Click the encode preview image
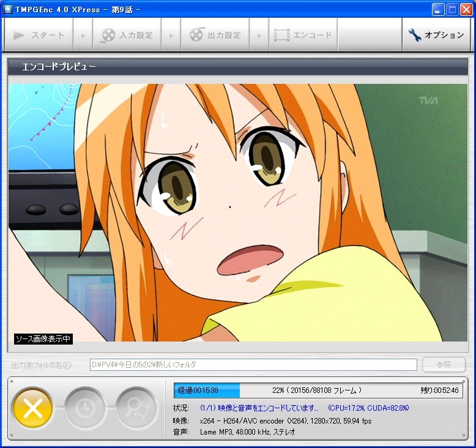Image resolution: width=476 pixels, height=448 pixels. coord(238,212)
